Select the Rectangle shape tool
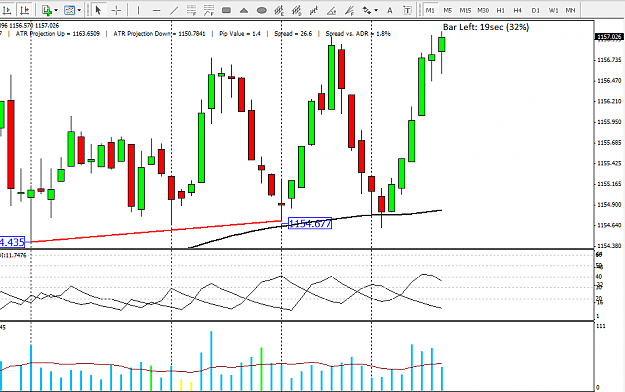The height and width of the screenshot is (392, 625). pyautogui.click(x=226, y=10)
